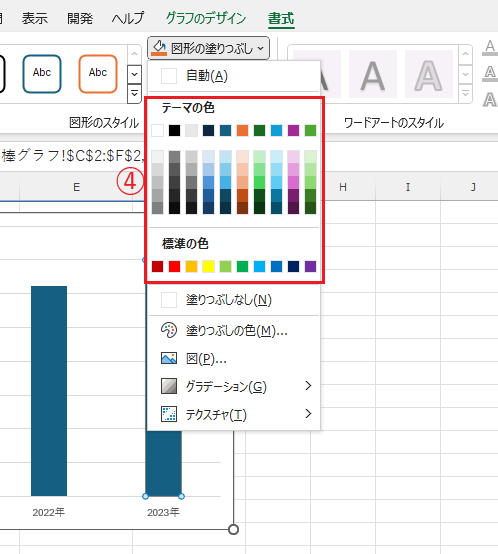Click the chart corner resize handle
Screen dimensions: 498x554
[x=233, y=529]
